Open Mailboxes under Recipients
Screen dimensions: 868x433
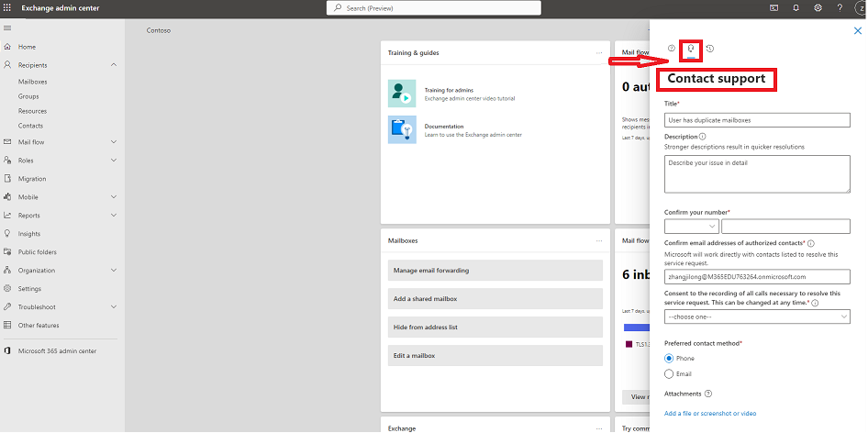coord(33,82)
